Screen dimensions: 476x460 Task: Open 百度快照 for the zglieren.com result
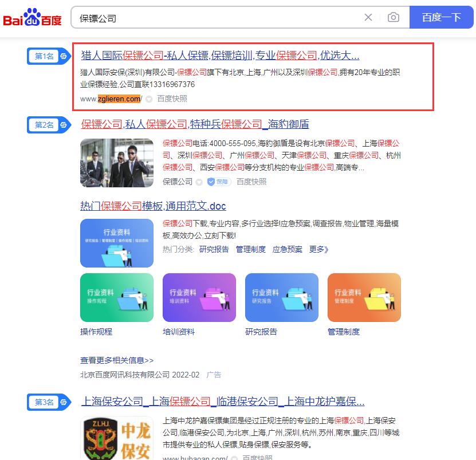(x=172, y=99)
